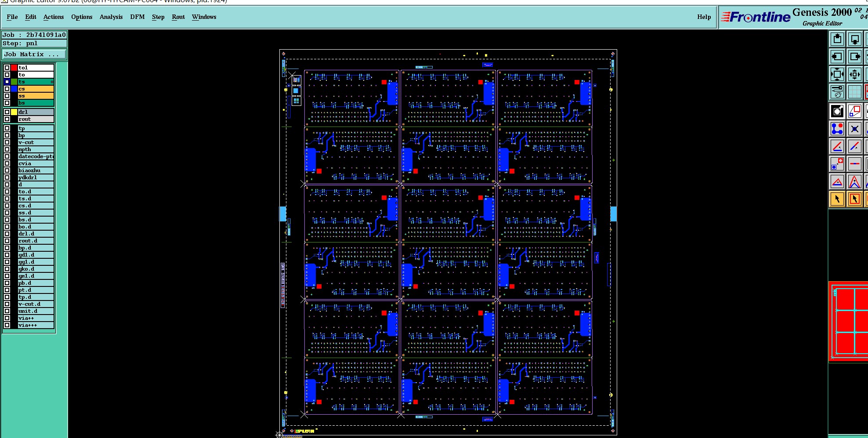868x438 pixels.
Task: Click the pan left arrow icon
Action: click(x=837, y=57)
